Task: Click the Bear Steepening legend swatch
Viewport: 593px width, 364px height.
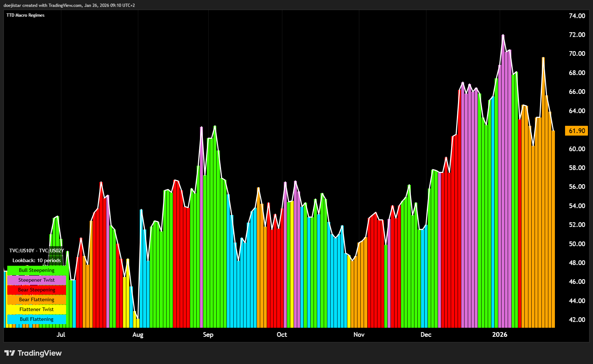Action: pos(37,290)
